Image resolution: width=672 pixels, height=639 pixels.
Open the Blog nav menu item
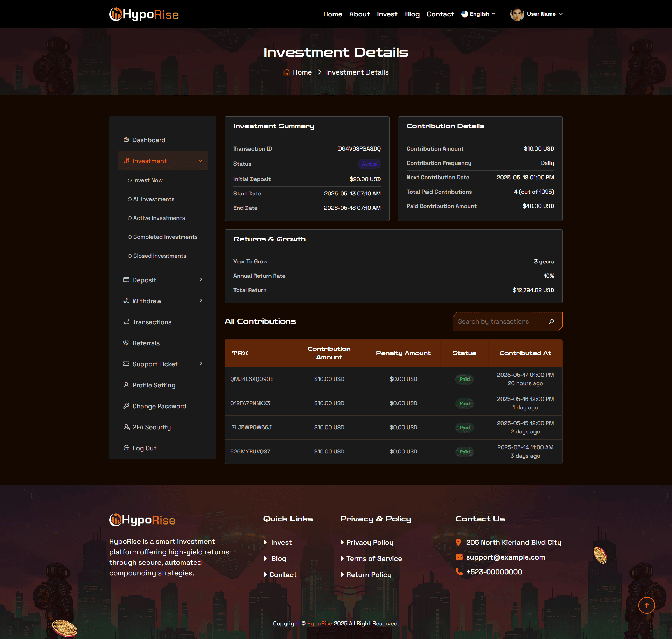[412, 14]
